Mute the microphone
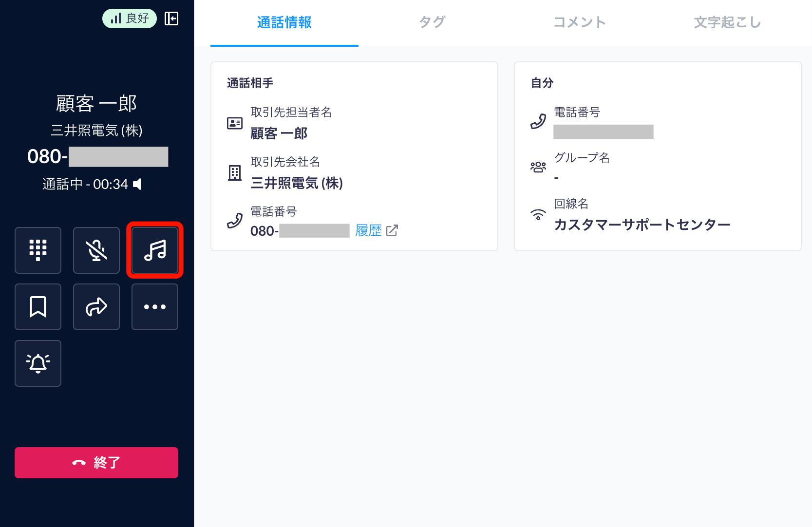 point(96,250)
